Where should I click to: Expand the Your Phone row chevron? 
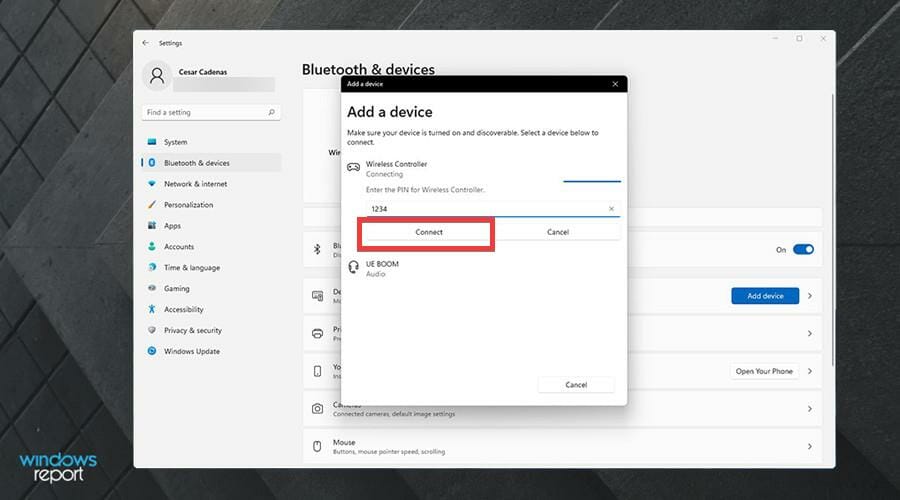tap(810, 371)
